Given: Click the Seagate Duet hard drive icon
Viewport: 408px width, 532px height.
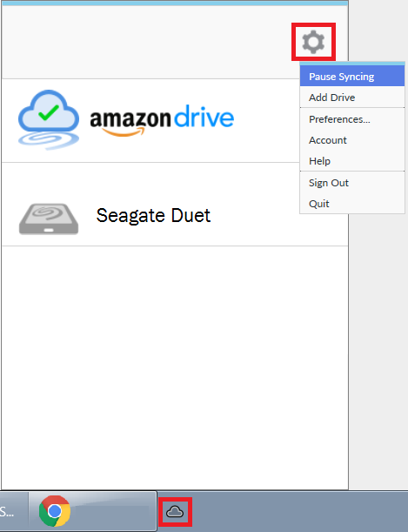Looking at the screenshot, I should pos(49,219).
